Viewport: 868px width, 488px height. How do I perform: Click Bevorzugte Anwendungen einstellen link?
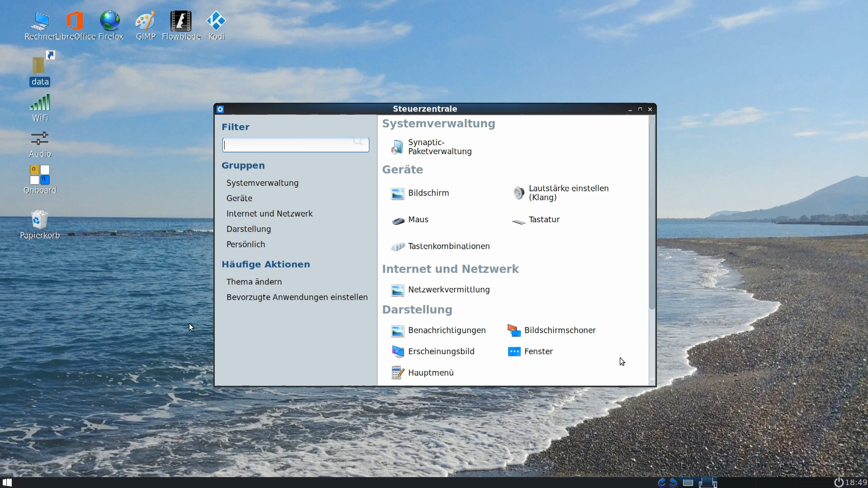[297, 297]
